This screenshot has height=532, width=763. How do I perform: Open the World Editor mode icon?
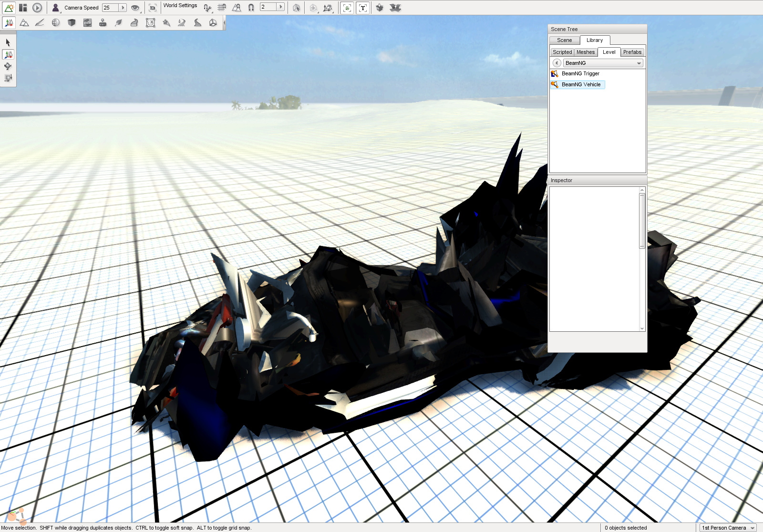[9, 8]
